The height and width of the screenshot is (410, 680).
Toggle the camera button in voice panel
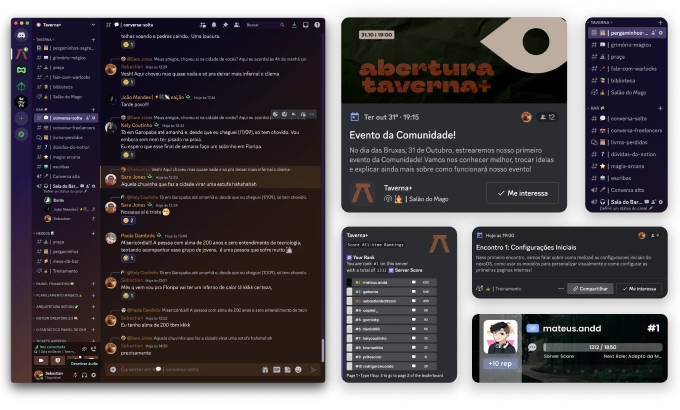41,361
